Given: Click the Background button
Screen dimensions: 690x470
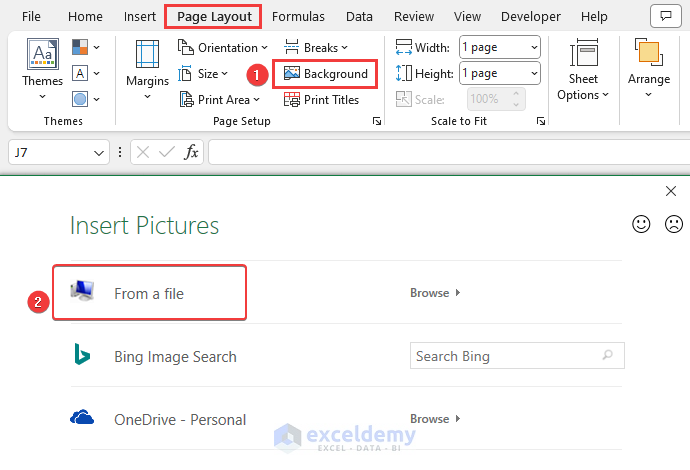Looking at the screenshot, I should point(326,74).
